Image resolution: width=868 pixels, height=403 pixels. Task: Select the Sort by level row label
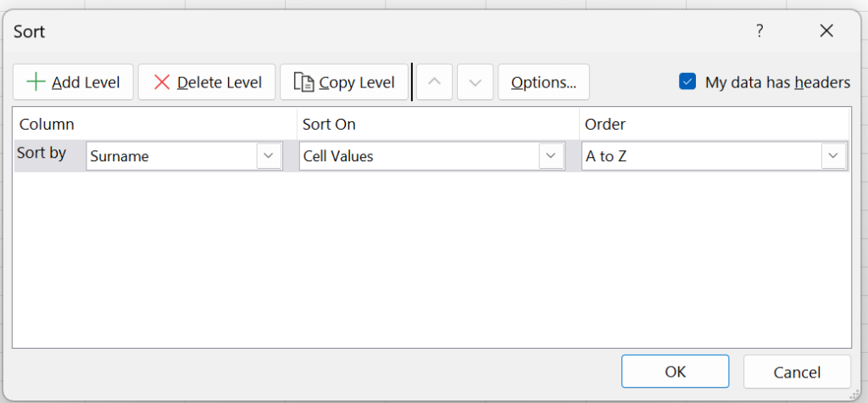pyautogui.click(x=42, y=155)
